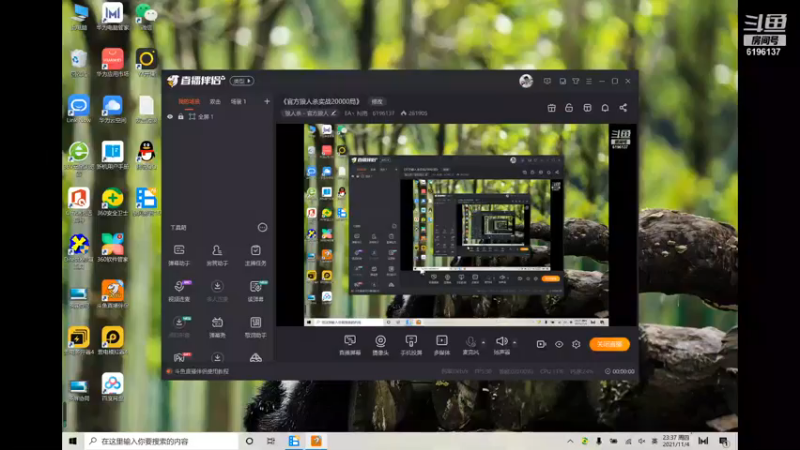Click the popularity count beside flame icon
800x450 pixels.
click(418, 113)
